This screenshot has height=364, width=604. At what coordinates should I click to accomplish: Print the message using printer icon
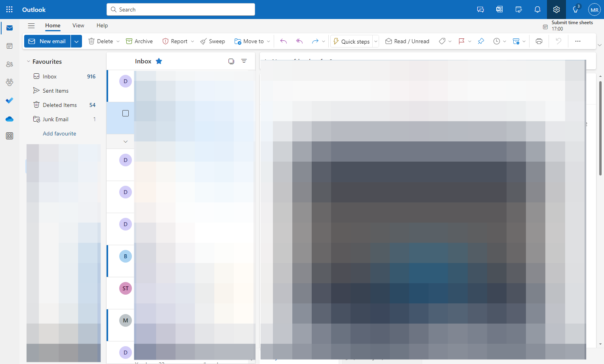pos(539,41)
